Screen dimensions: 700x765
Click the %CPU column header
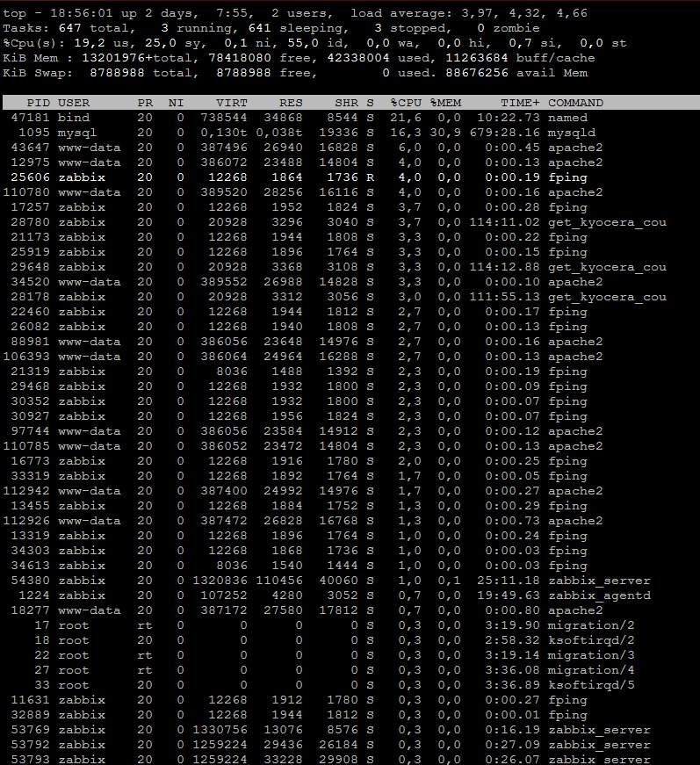406,103
